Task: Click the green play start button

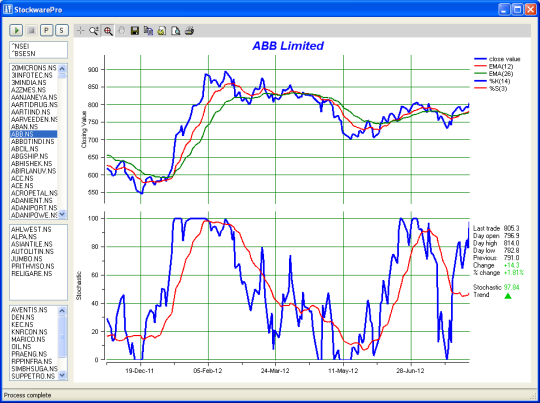Action: point(16,31)
